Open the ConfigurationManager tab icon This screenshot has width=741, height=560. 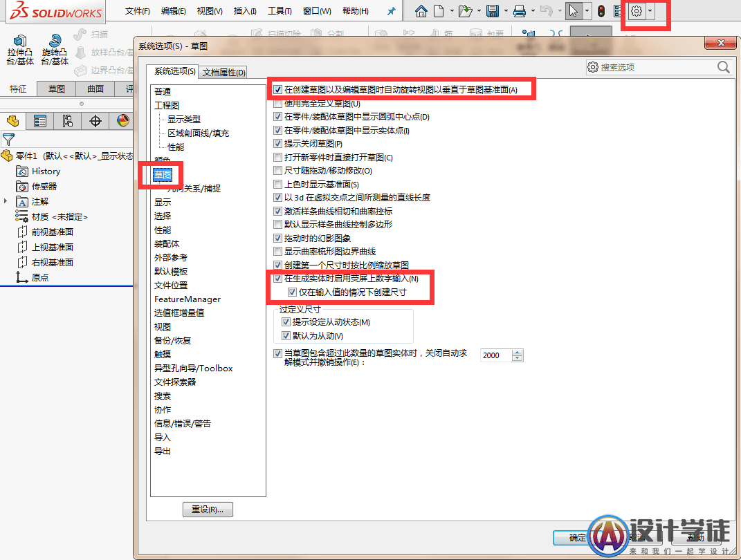(68, 122)
